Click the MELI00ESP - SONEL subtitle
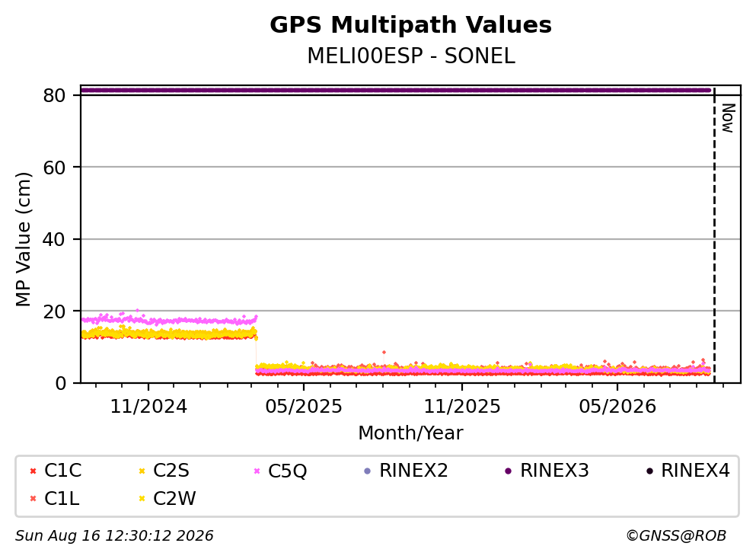The height and width of the screenshot is (559, 756). pyautogui.click(x=411, y=56)
